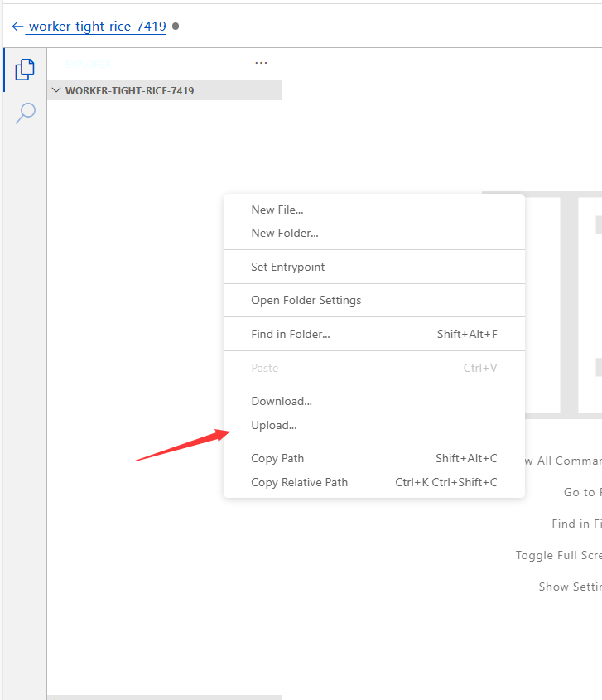Image resolution: width=602 pixels, height=700 pixels.
Task: Click the Paste entry in the context menu
Action: click(x=265, y=369)
